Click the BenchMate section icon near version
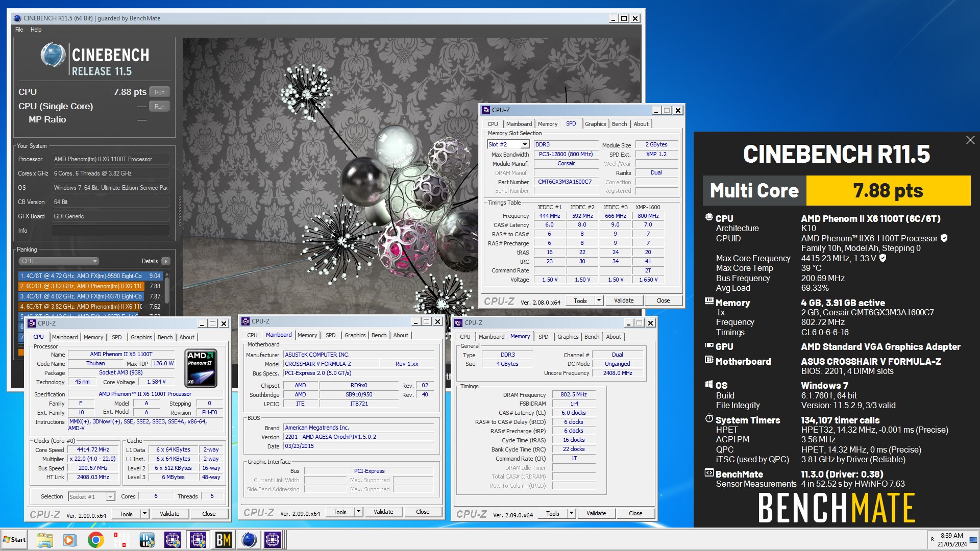 pos(709,473)
